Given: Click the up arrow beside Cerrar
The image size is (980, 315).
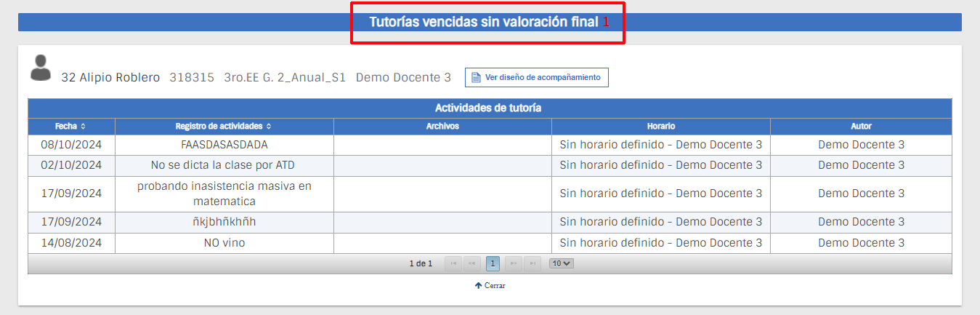Looking at the screenshot, I should click(478, 286).
